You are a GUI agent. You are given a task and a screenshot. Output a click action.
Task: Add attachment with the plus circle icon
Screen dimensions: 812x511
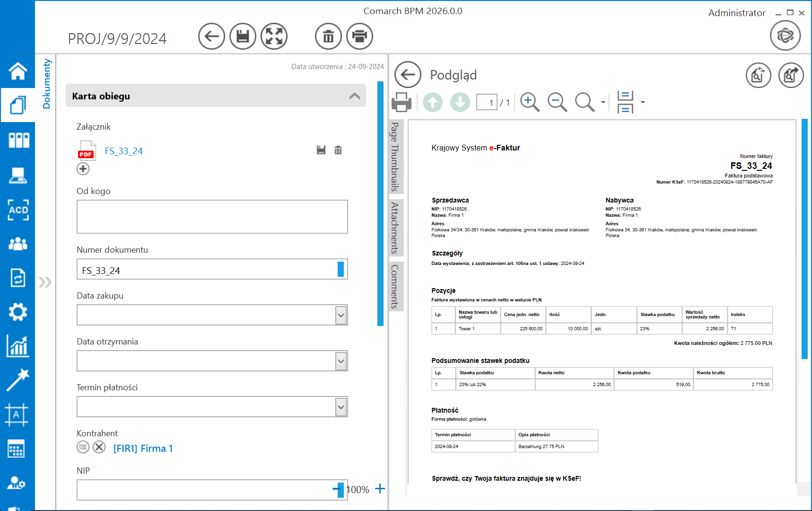pyautogui.click(x=83, y=169)
